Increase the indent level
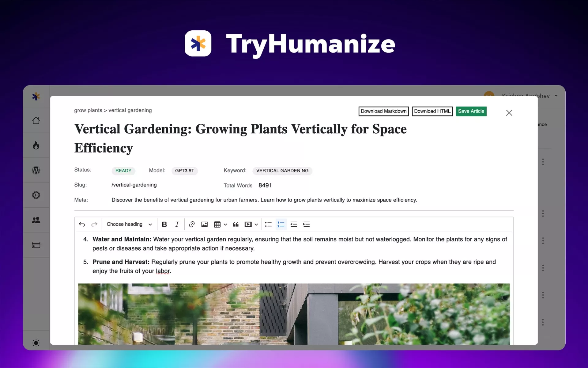 (306, 224)
